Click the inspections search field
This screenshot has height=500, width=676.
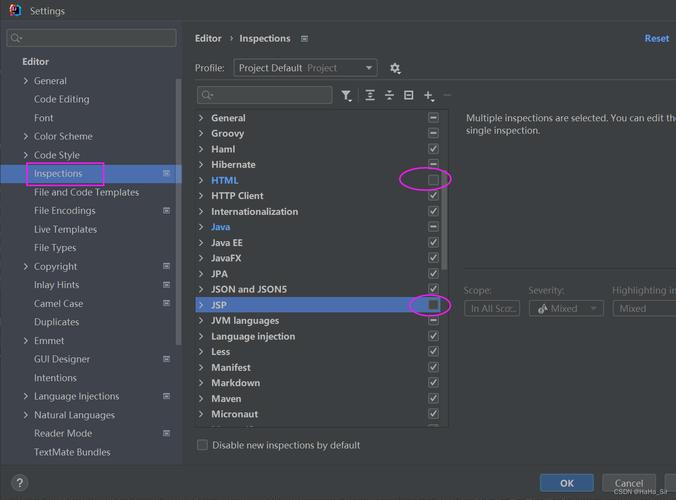tap(265, 95)
